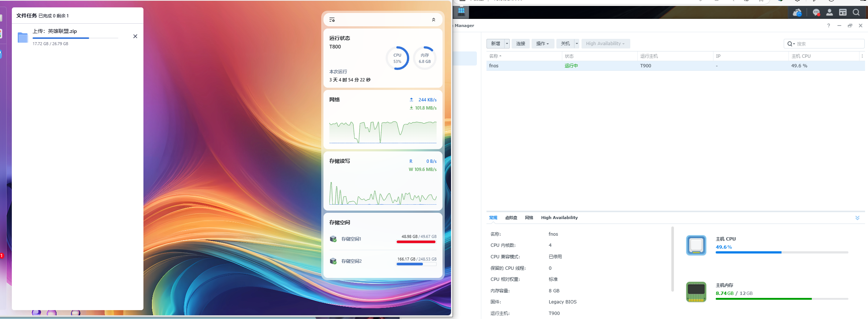The height and width of the screenshot is (319, 868).
Task: Switch to the 网络 details tab
Action: click(529, 218)
